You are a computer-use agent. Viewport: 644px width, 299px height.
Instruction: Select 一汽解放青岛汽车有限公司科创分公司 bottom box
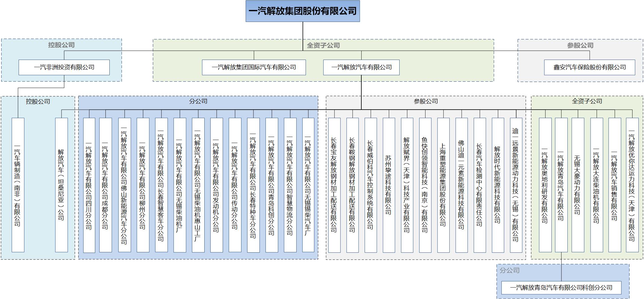pyautogui.click(x=561, y=288)
